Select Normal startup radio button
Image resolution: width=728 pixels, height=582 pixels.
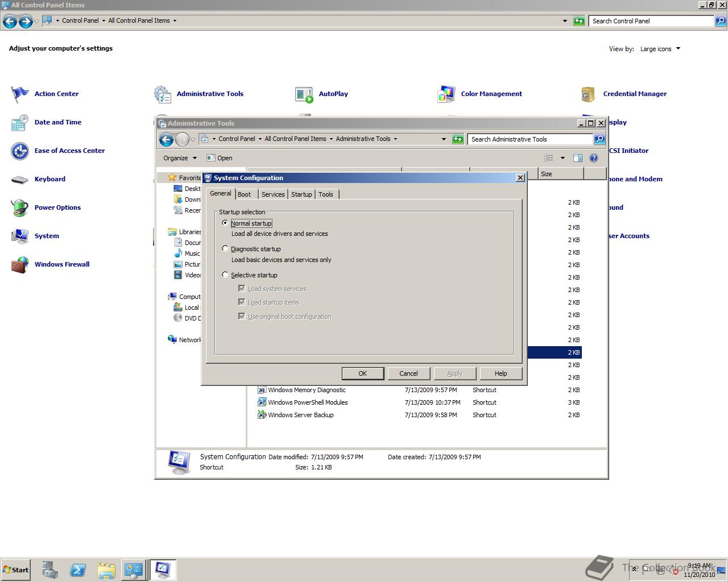pos(225,223)
